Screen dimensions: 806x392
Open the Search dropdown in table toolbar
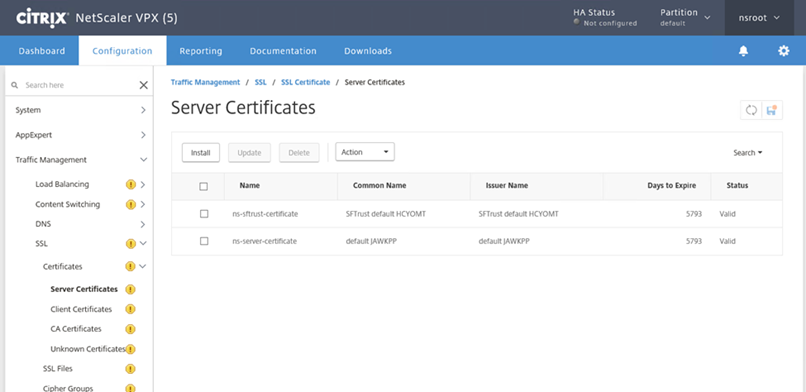[747, 153]
